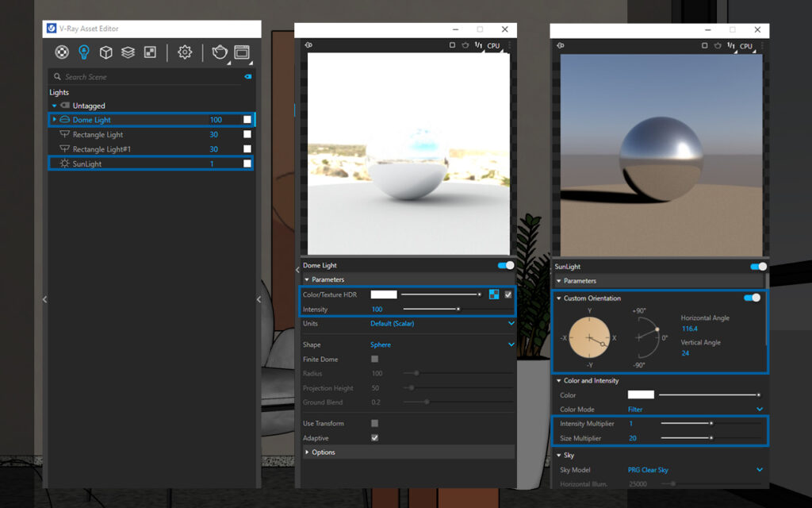Toggle the Dome Light on/off switch
This screenshot has height=508, width=812.
505,265
